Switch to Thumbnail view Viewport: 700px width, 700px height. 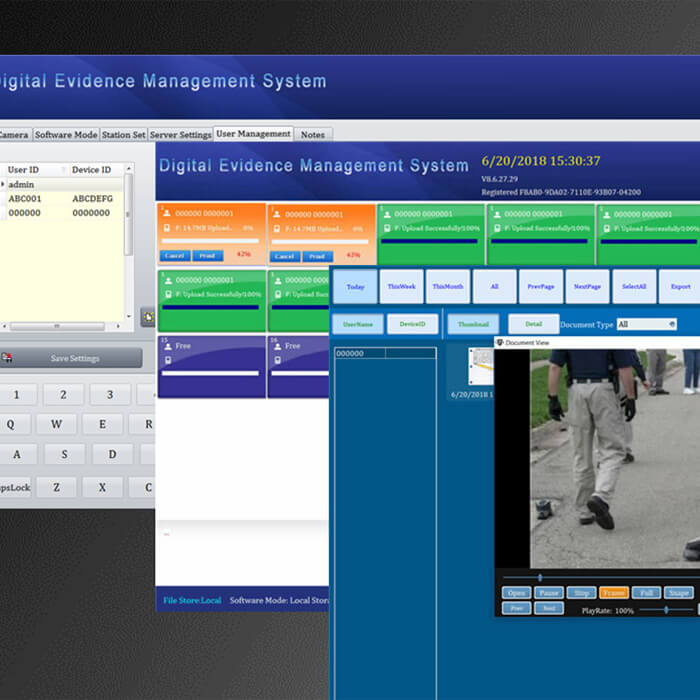[x=473, y=324]
